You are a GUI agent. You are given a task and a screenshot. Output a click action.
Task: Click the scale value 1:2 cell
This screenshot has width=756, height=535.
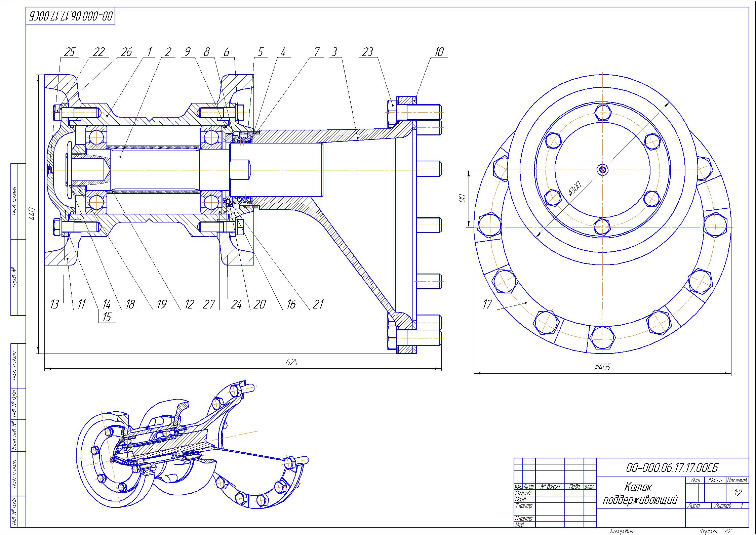tap(738, 493)
